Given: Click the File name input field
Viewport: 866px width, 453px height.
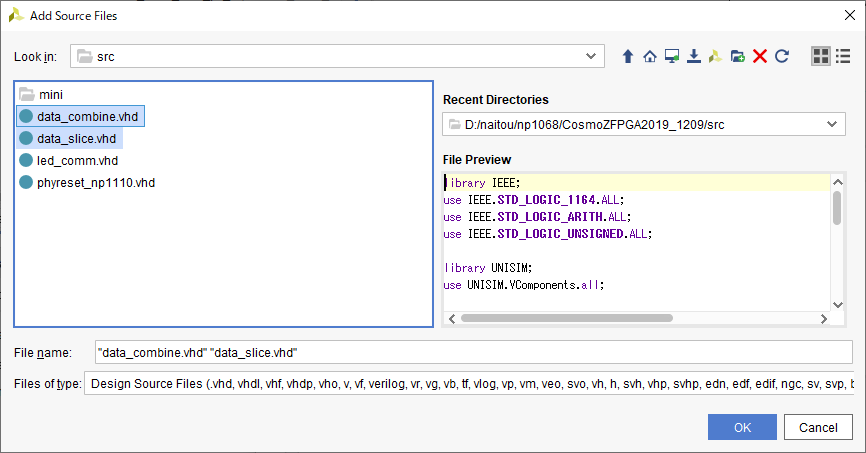Looking at the screenshot, I should [x=473, y=352].
